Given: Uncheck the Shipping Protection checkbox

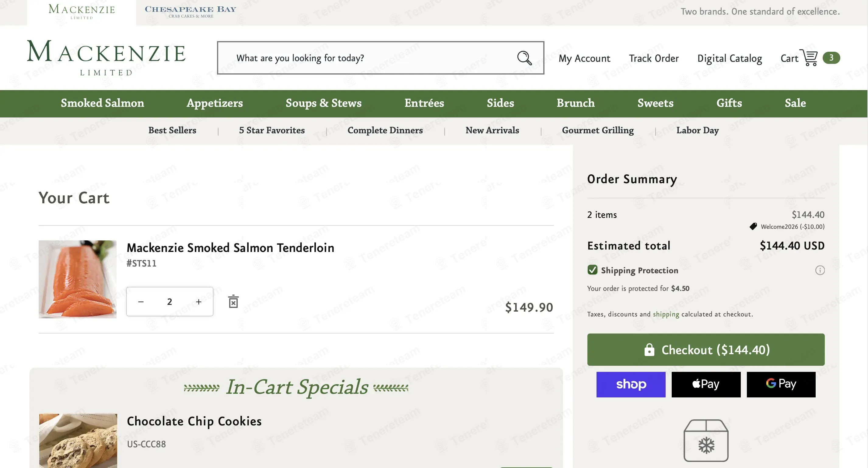Looking at the screenshot, I should (592, 270).
